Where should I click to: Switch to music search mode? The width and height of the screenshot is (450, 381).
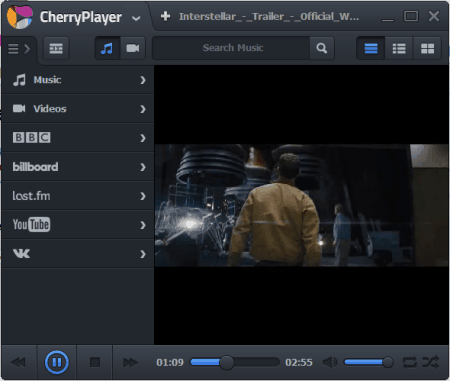click(107, 48)
